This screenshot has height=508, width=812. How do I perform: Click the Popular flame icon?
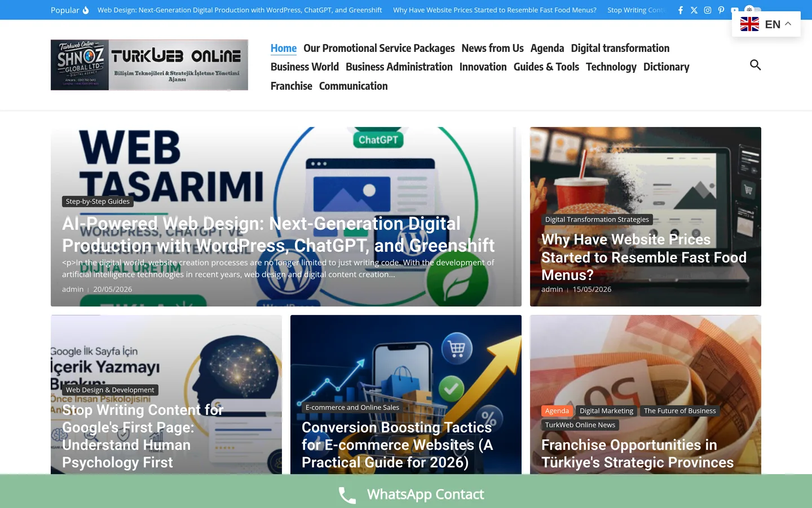pyautogui.click(x=86, y=10)
